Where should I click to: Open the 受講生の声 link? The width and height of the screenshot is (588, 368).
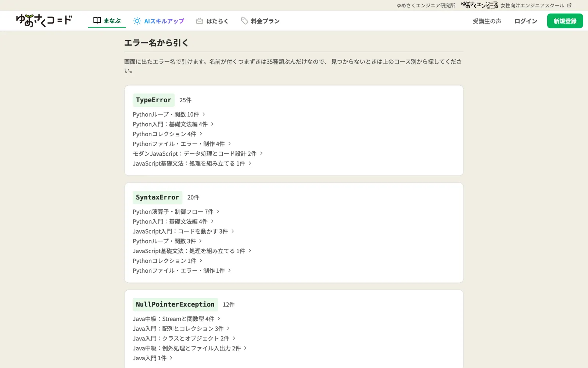(487, 21)
